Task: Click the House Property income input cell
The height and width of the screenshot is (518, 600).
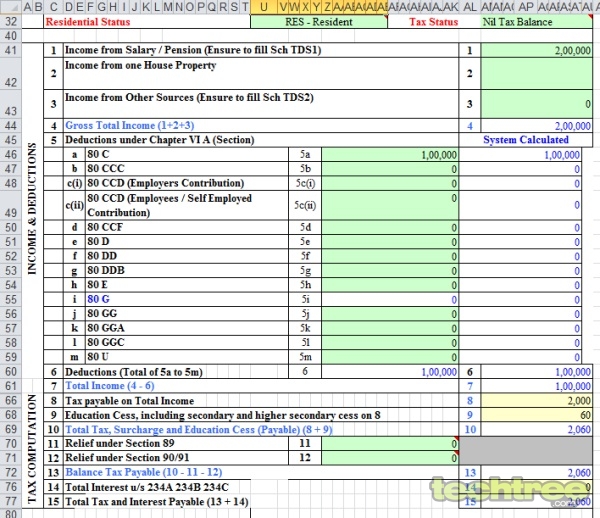Action: (x=536, y=73)
